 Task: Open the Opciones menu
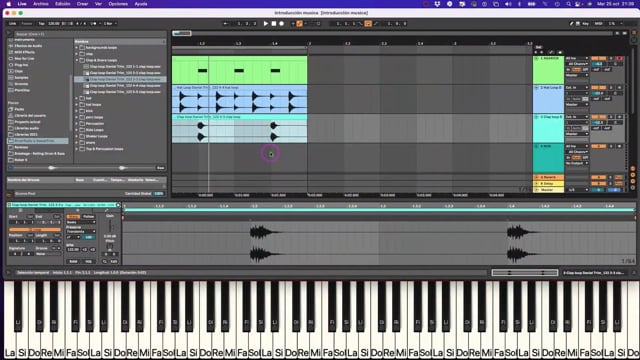[118, 4]
